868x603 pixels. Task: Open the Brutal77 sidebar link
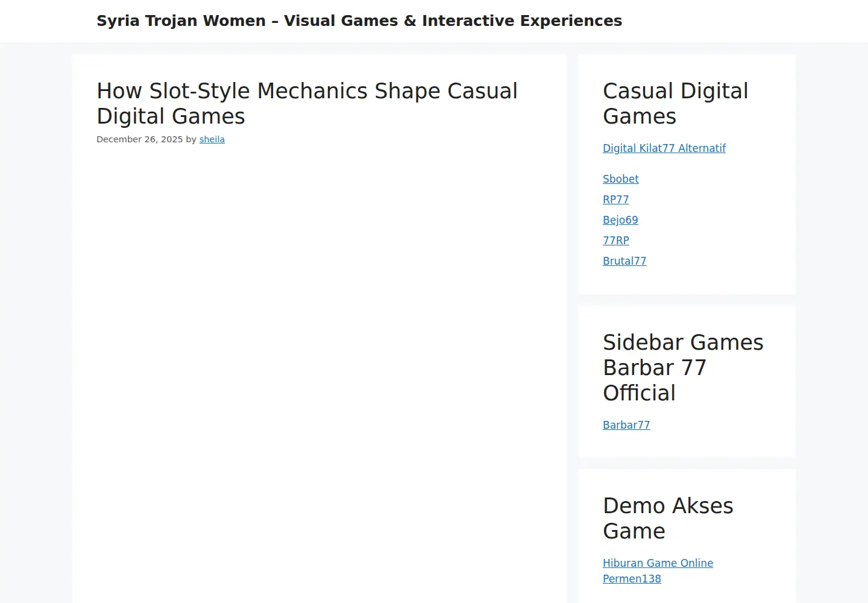point(624,261)
